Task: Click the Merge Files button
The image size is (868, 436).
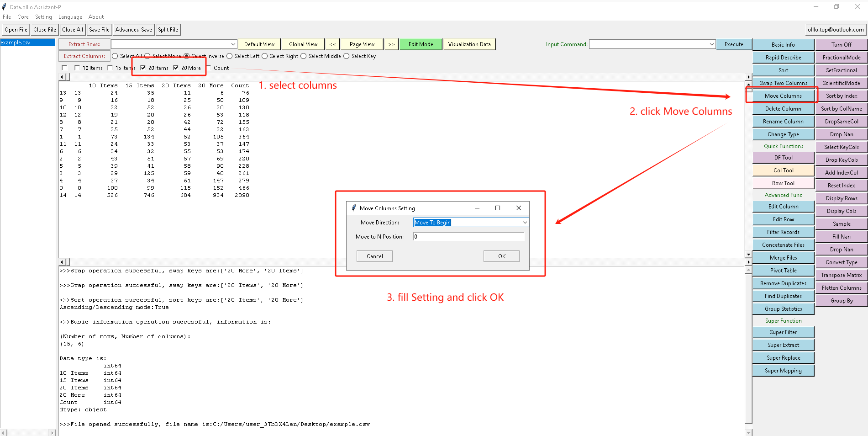Action: click(x=783, y=258)
